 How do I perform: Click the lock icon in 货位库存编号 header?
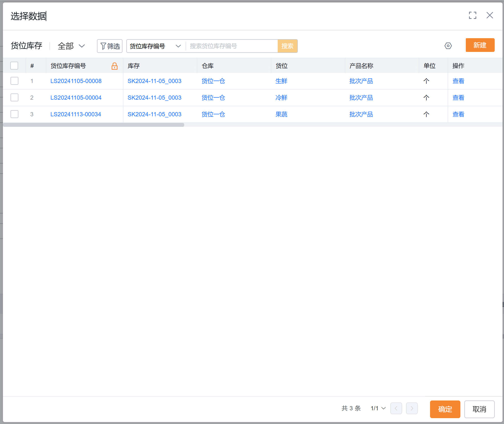(114, 66)
